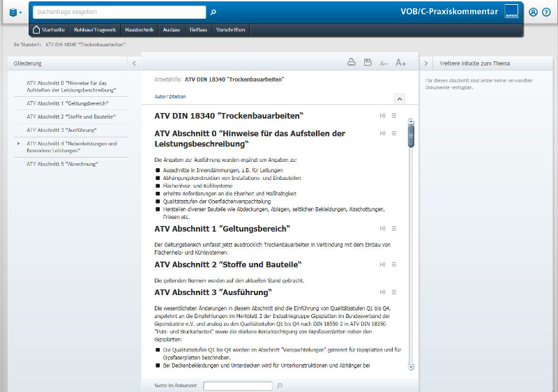Click the document scrollbar up arrow
The image size is (558, 392).
pos(411,121)
